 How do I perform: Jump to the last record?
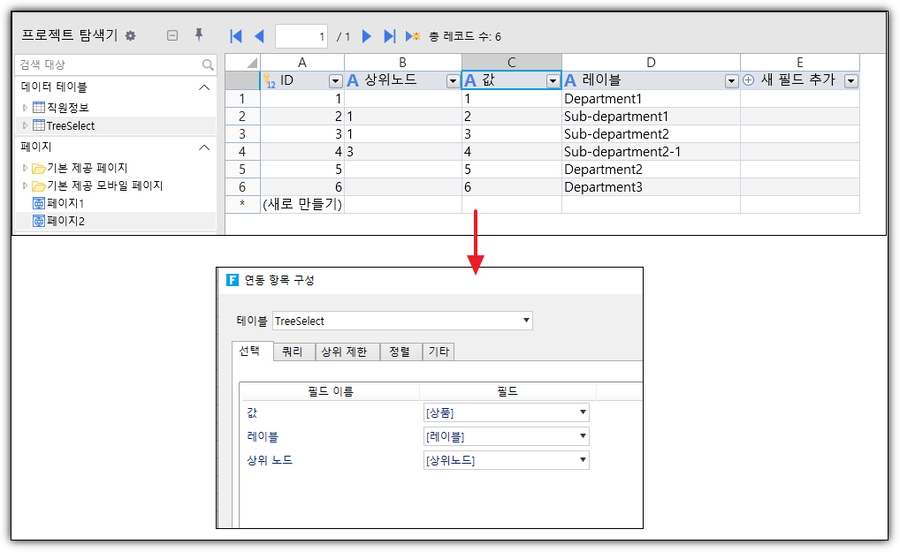click(390, 36)
